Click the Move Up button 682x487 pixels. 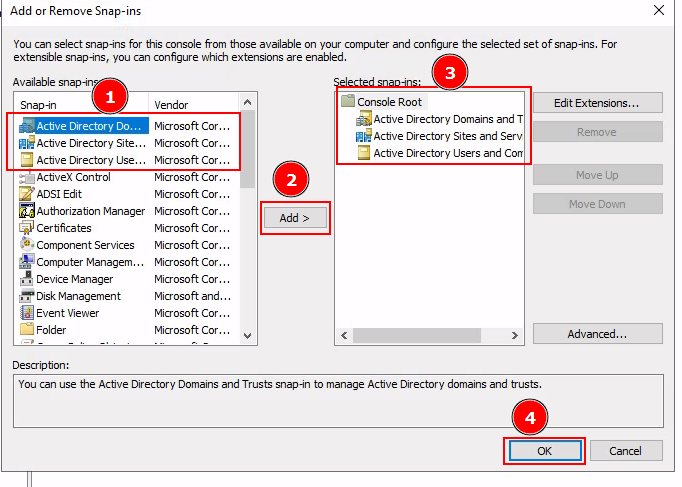[598, 175]
